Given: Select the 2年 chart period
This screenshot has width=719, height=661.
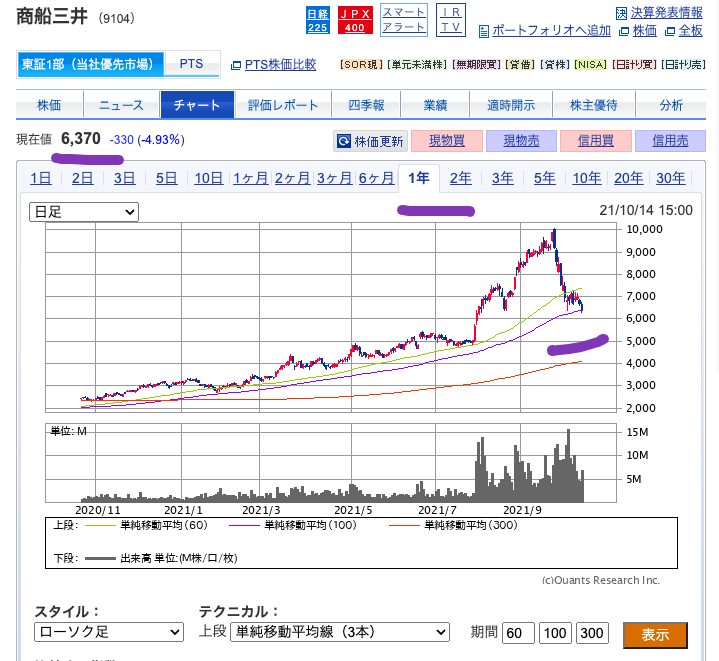Looking at the screenshot, I should 460,178.
